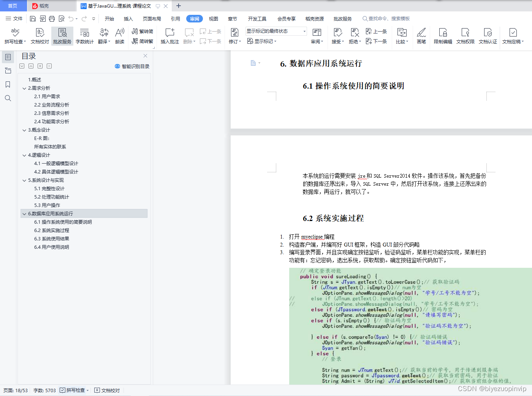The width and height of the screenshot is (532, 396).
Task: Jump to 6.3 系统使用结果 in outline
Action: point(52,239)
